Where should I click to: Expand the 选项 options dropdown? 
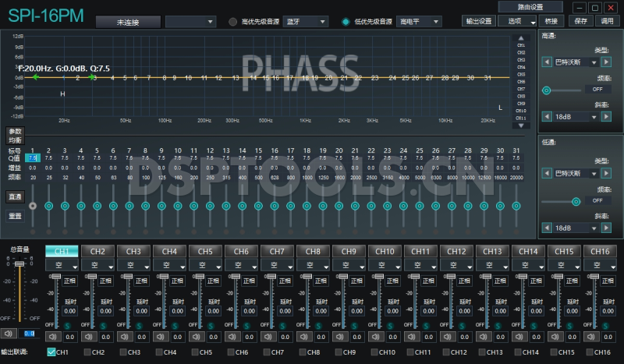519,21
